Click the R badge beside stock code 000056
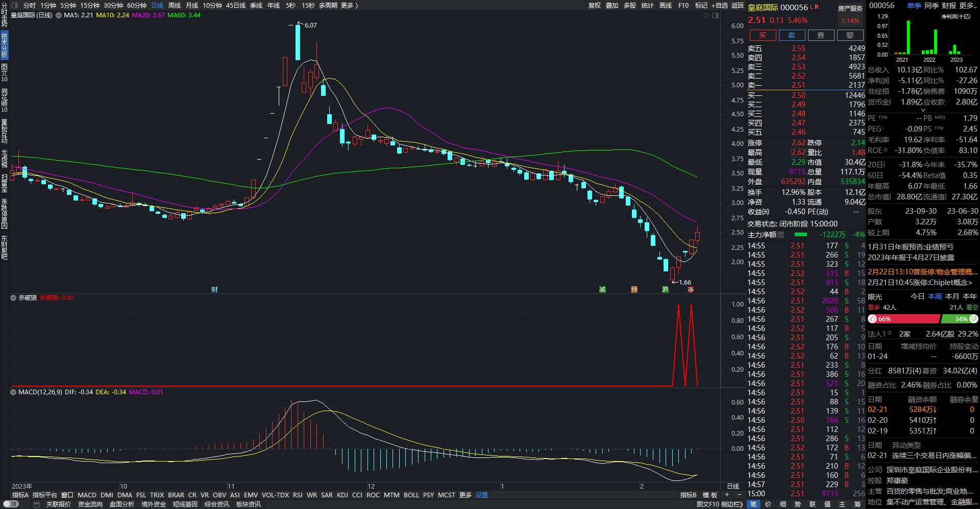The height and width of the screenshot is (509, 980). pos(817,7)
